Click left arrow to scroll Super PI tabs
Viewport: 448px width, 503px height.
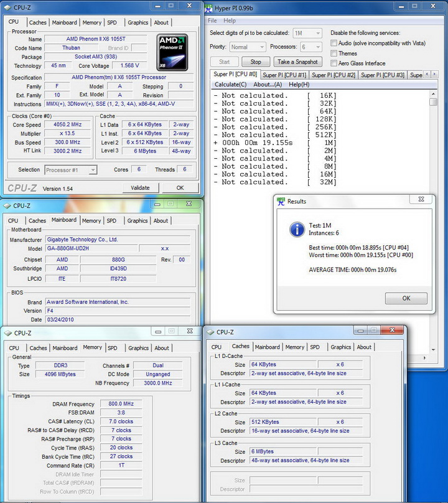427,74
